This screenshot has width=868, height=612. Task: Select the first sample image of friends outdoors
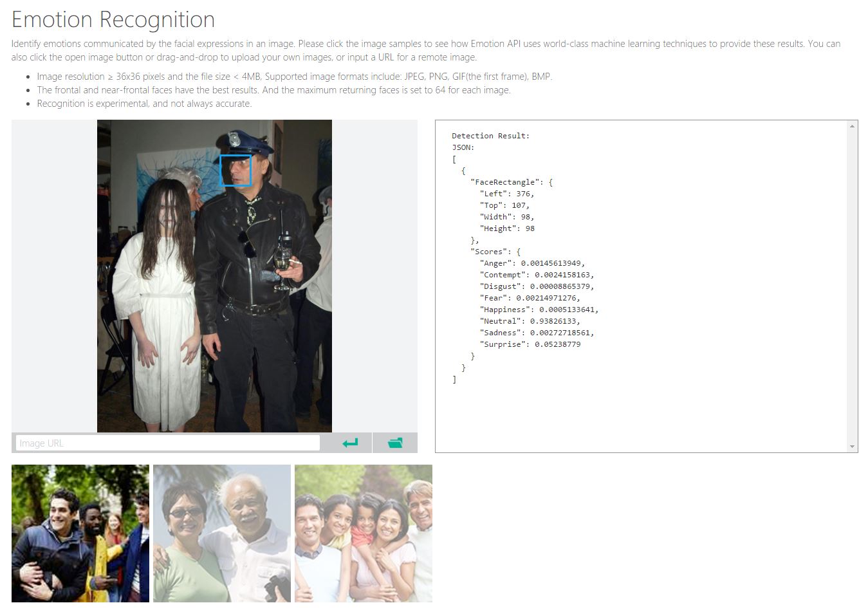80,533
